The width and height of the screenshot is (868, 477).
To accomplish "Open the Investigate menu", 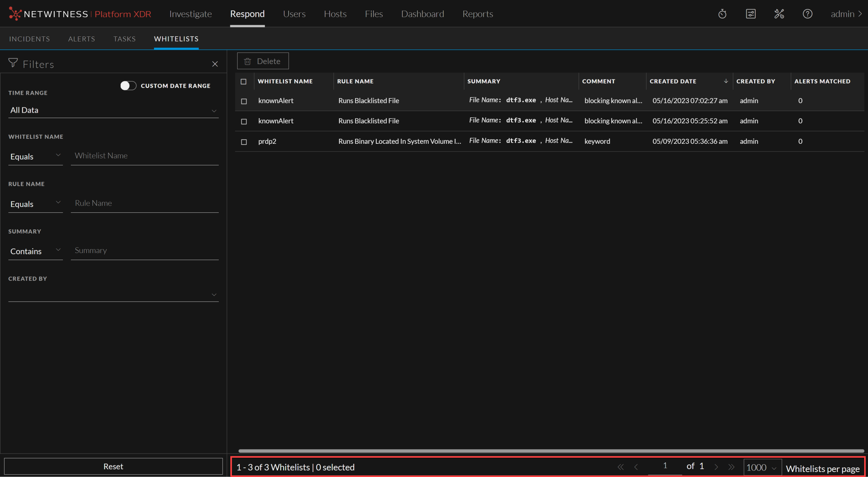I will 190,14.
